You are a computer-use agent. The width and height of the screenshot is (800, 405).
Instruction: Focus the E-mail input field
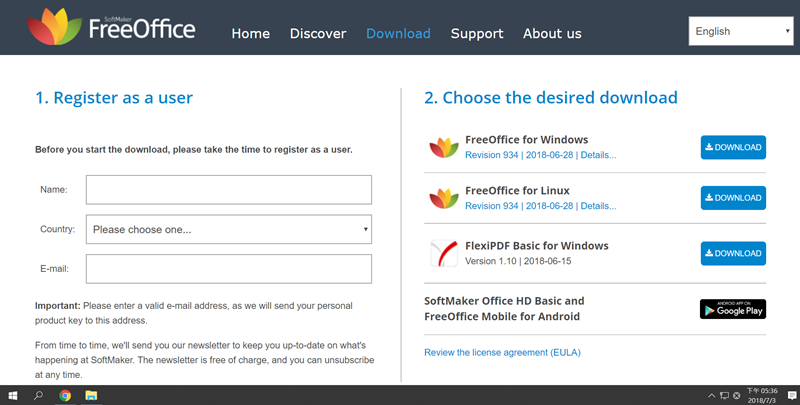tap(229, 269)
